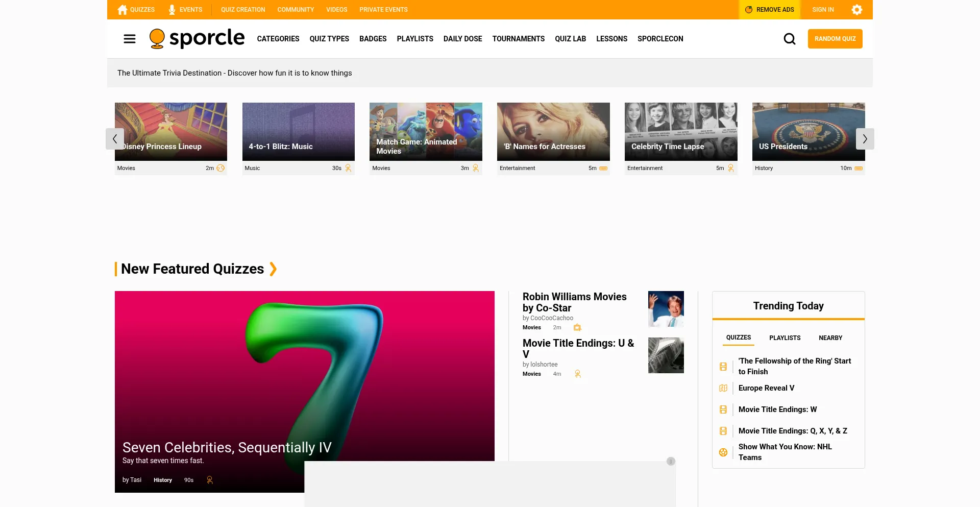
Task: Click the search magnifier icon
Action: 789,39
